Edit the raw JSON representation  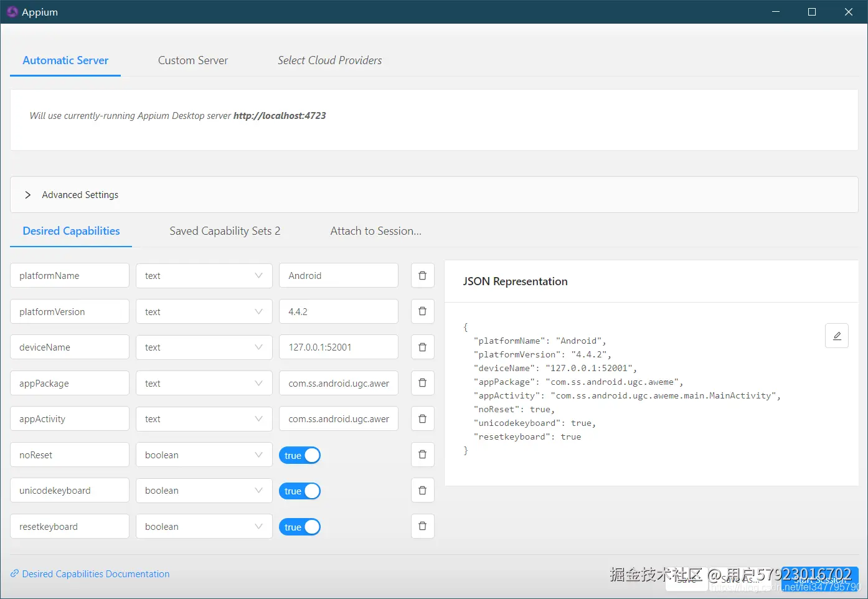[x=837, y=336]
